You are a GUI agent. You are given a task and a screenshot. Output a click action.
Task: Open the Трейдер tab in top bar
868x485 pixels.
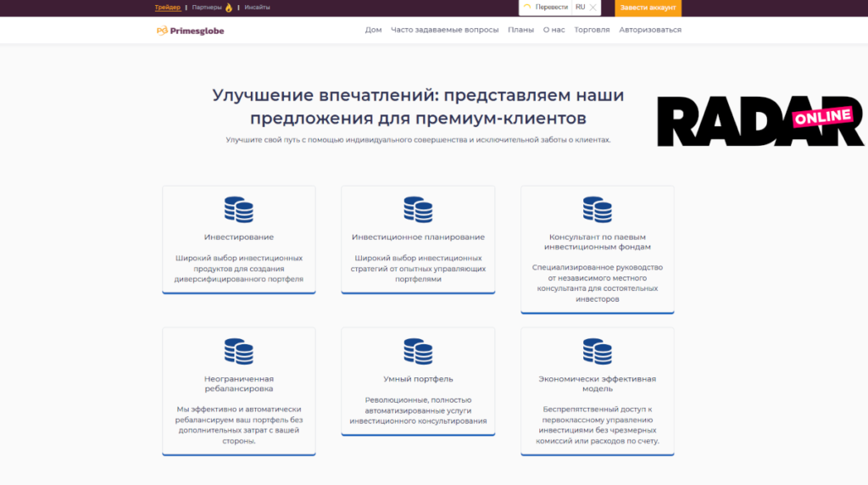(167, 8)
